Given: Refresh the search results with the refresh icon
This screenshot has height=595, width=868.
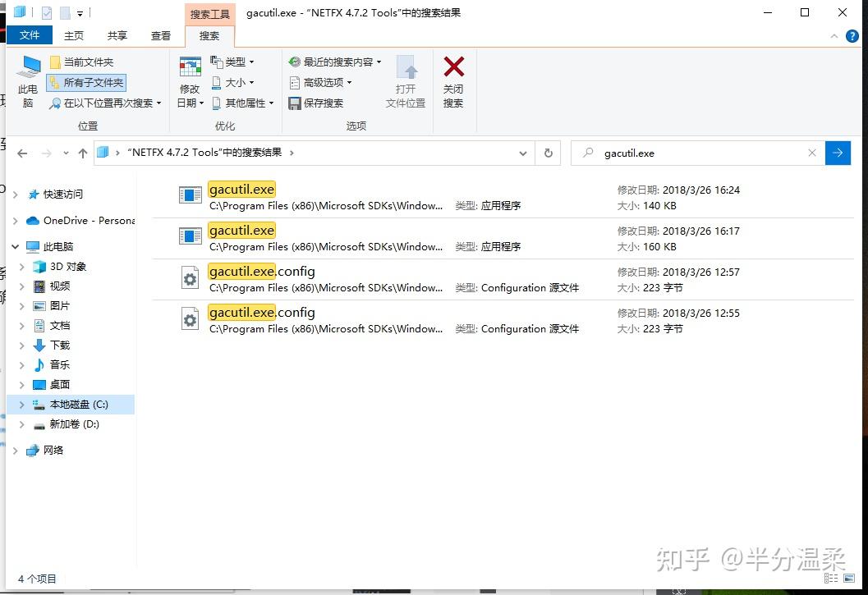Looking at the screenshot, I should pyautogui.click(x=548, y=153).
